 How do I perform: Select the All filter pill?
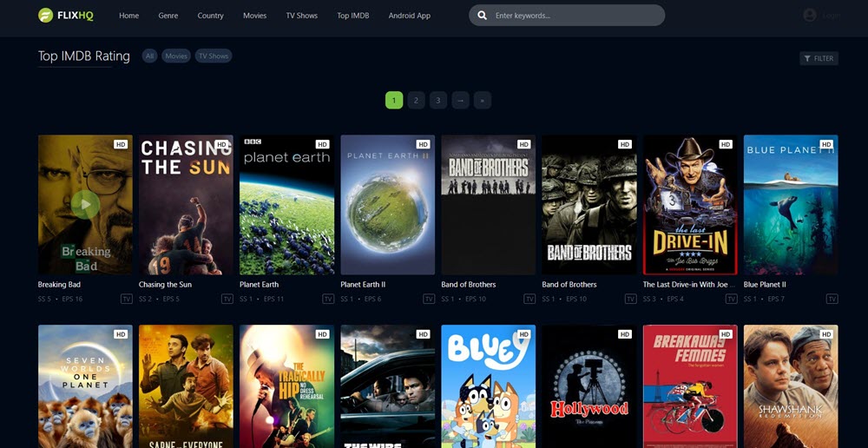tap(150, 56)
